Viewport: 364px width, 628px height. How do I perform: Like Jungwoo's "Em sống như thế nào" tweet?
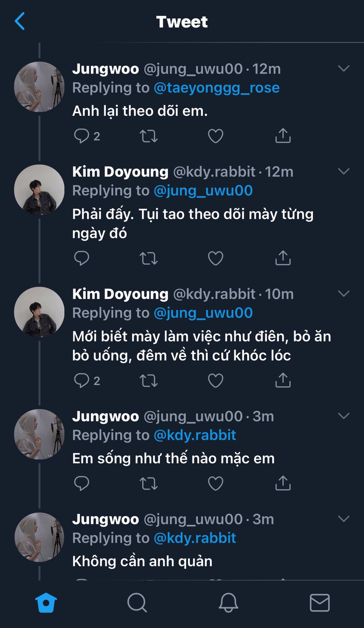(216, 483)
